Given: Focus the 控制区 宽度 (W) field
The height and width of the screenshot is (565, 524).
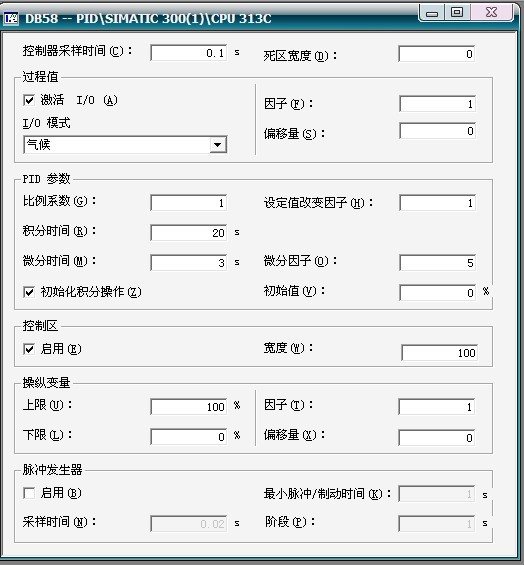Looking at the screenshot, I should 439,353.
